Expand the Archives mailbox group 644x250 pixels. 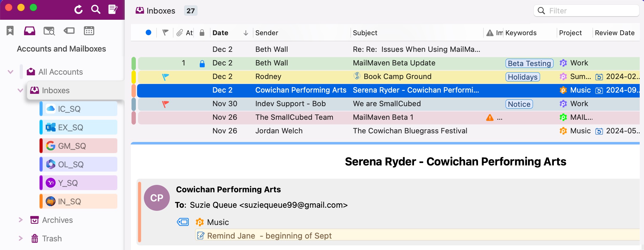coord(21,220)
